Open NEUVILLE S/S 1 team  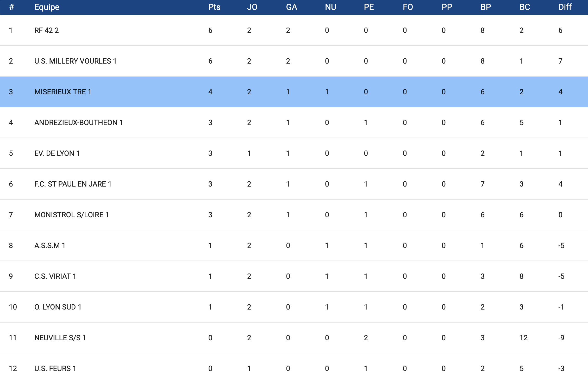(60, 338)
